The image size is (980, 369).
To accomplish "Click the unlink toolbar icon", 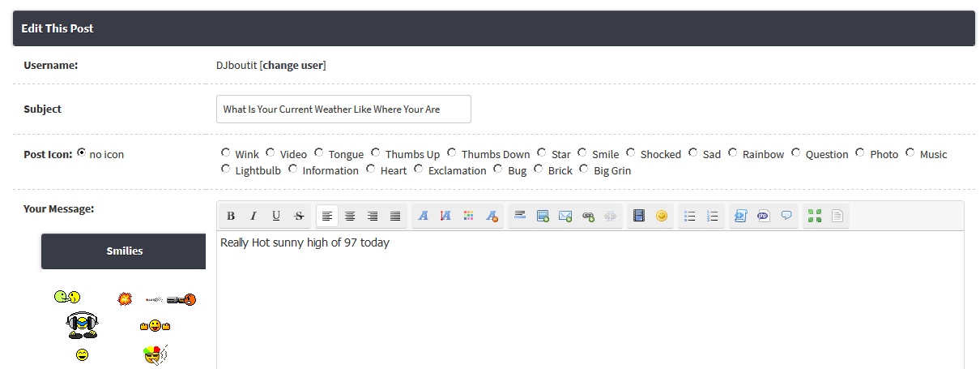I will pos(611,216).
